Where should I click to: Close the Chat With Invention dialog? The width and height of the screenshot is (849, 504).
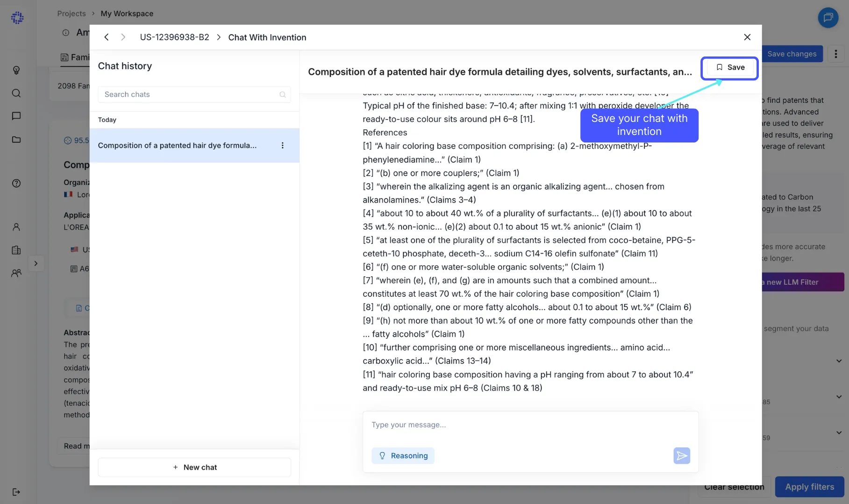[x=747, y=37]
